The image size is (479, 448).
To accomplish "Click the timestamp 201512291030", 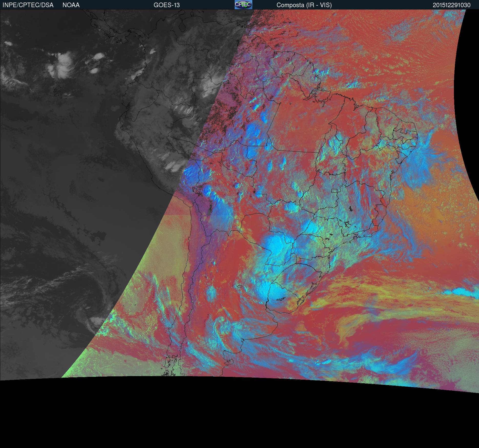I will 452,5.
